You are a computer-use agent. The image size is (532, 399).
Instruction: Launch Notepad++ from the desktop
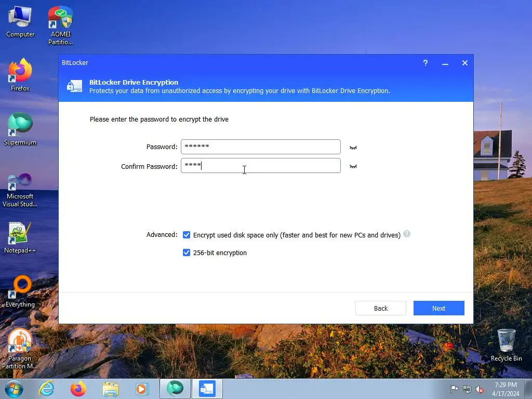pos(20,237)
